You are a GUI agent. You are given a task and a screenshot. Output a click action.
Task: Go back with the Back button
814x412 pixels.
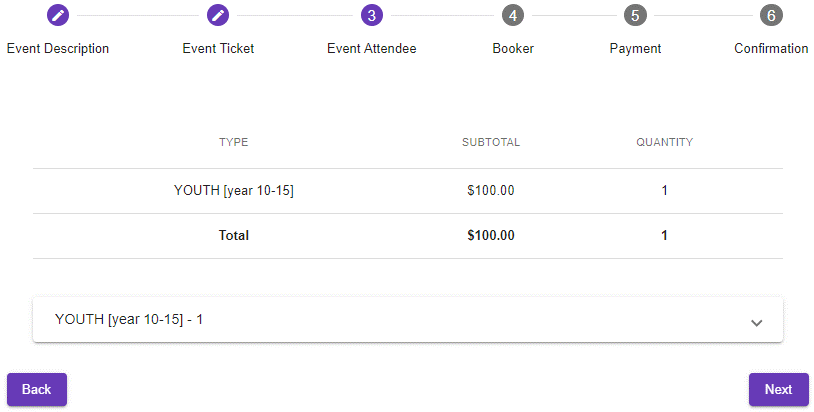pyautogui.click(x=37, y=389)
